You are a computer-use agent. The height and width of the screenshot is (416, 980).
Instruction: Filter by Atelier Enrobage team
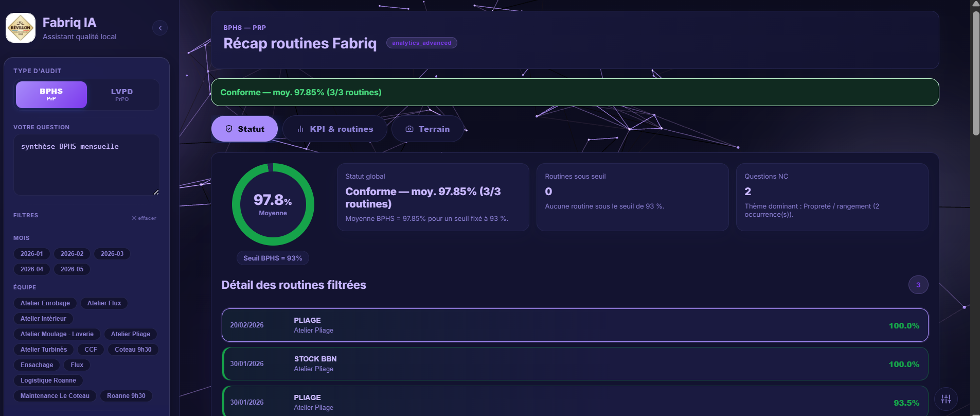(x=45, y=303)
